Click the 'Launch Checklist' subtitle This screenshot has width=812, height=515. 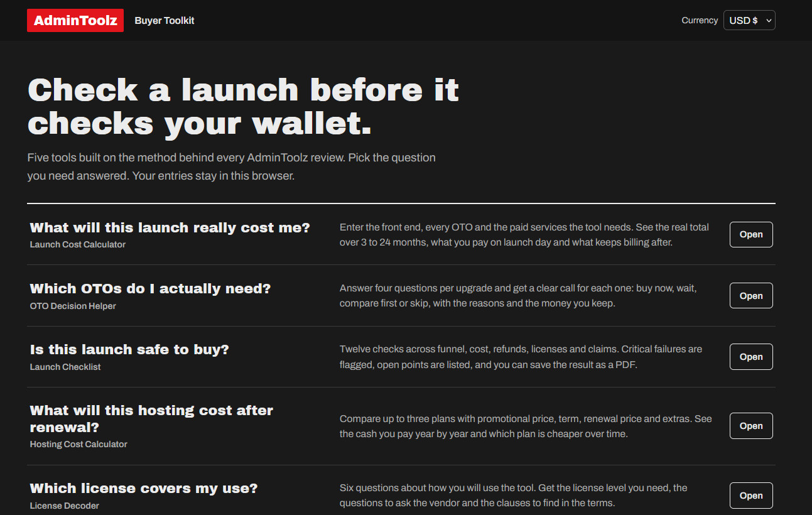click(65, 367)
